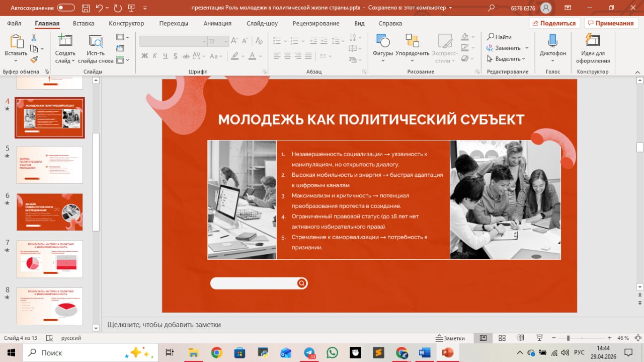Click zoom in plus button

609,338
